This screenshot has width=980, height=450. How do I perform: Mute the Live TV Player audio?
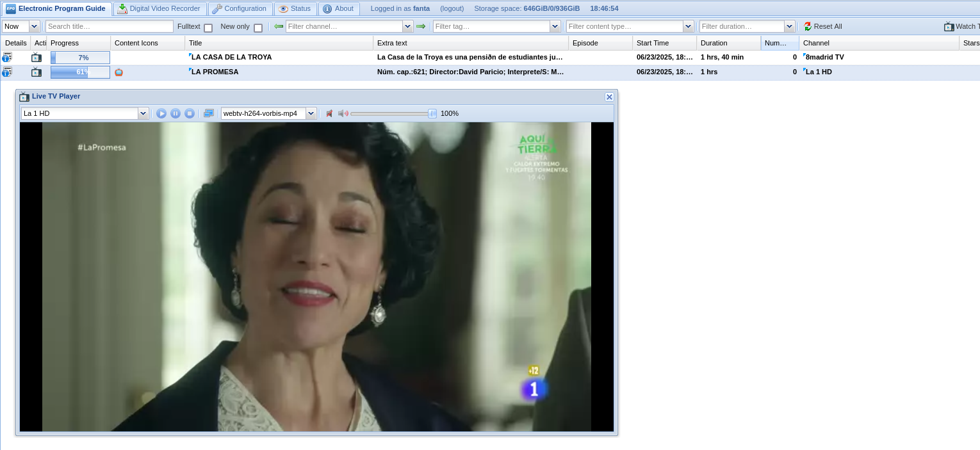329,113
